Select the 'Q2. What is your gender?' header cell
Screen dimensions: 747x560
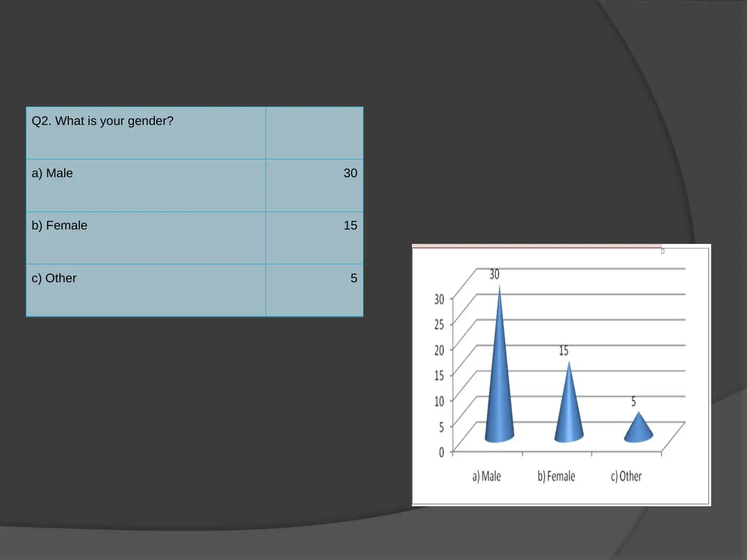pos(146,133)
